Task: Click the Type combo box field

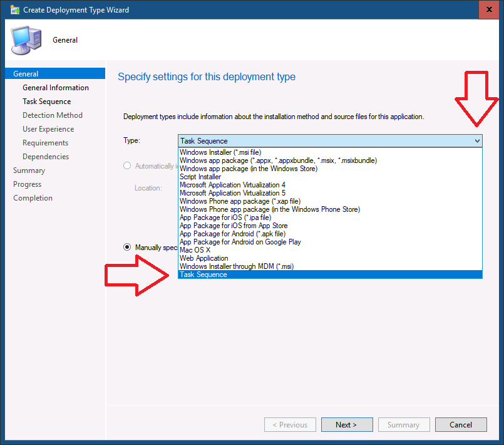Action: click(330, 141)
